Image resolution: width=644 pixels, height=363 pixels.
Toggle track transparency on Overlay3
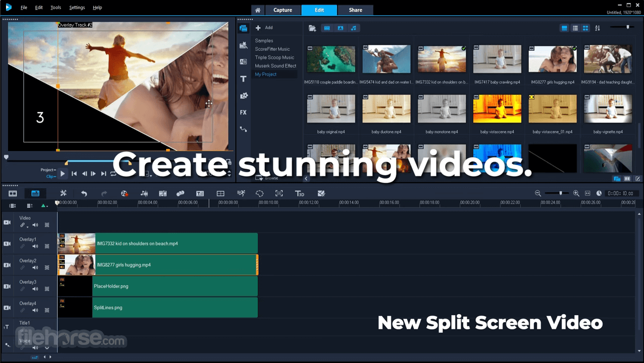[47, 289]
